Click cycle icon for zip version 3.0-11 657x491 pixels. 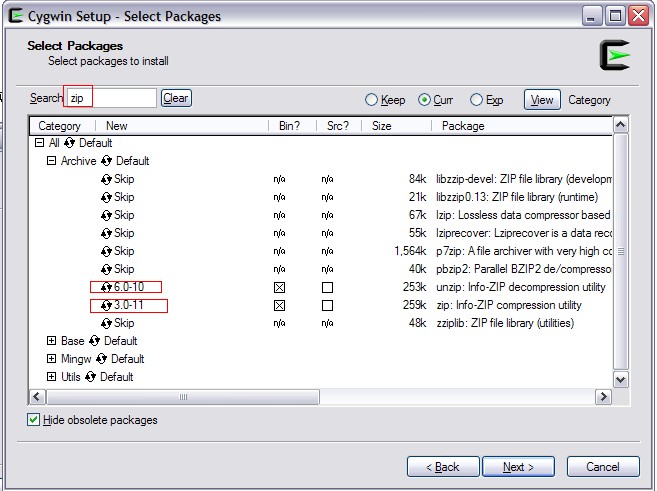click(x=106, y=305)
